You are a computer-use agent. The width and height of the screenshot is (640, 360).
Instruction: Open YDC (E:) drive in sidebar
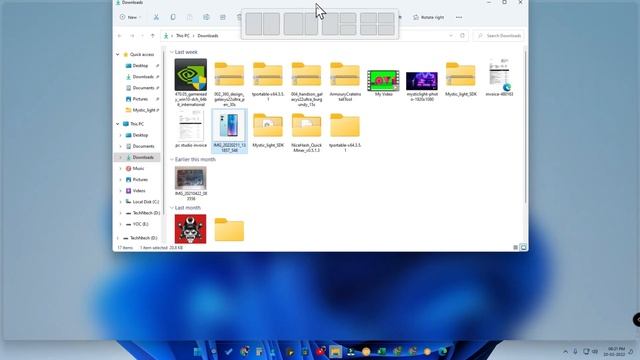coord(140,224)
